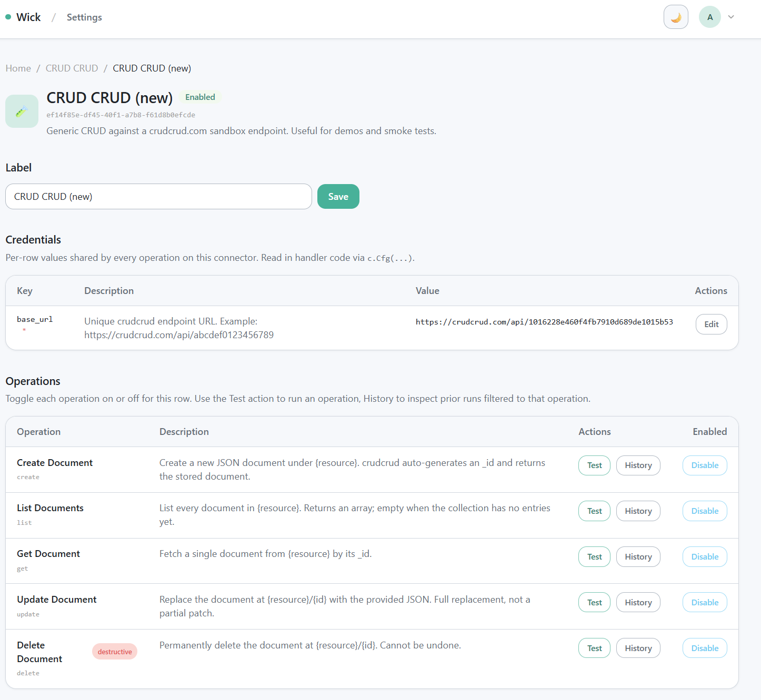Click the CRUD CRUD (new) breadcrumb text
This screenshot has height=700, width=761.
coord(152,68)
